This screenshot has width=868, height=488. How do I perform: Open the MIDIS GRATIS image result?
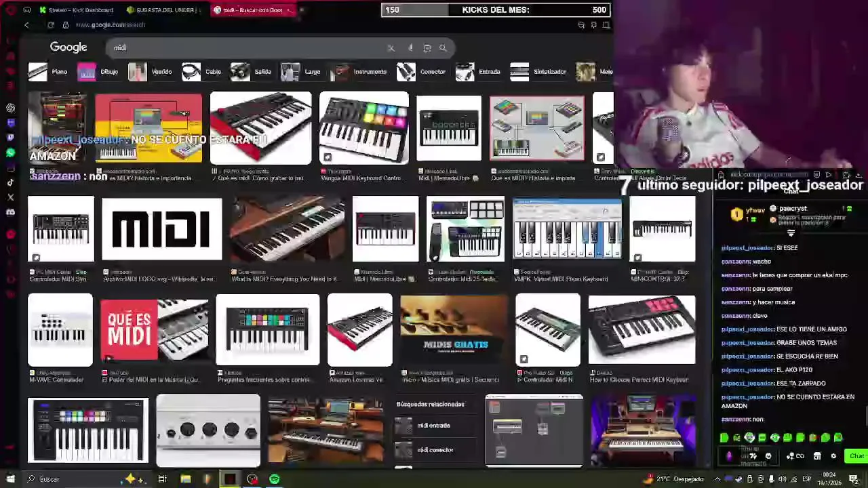click(x=454, y=331)
